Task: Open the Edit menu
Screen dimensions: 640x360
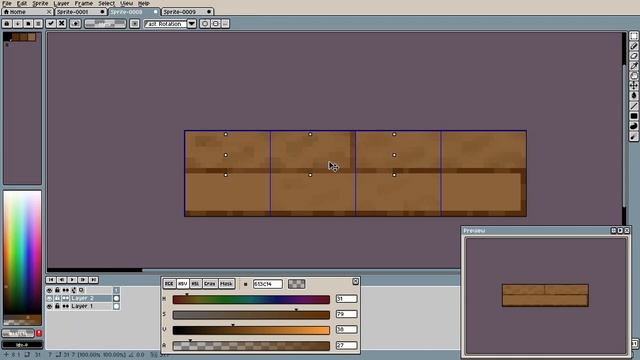Action: tap(22, 3)
